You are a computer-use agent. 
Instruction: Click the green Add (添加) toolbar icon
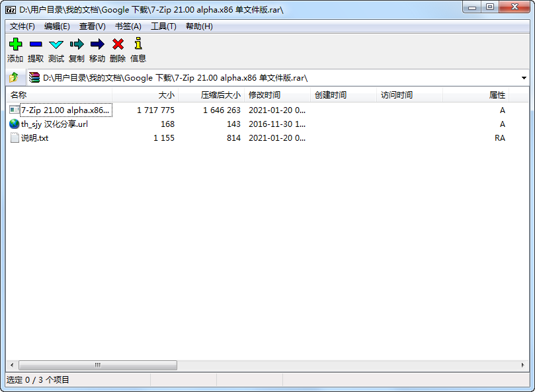pos(15,44)
